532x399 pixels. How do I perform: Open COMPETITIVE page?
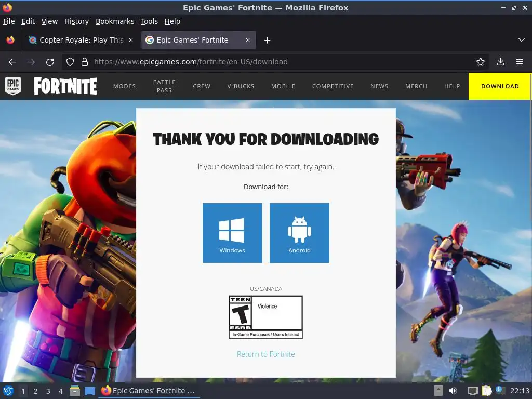pos(332,86)
